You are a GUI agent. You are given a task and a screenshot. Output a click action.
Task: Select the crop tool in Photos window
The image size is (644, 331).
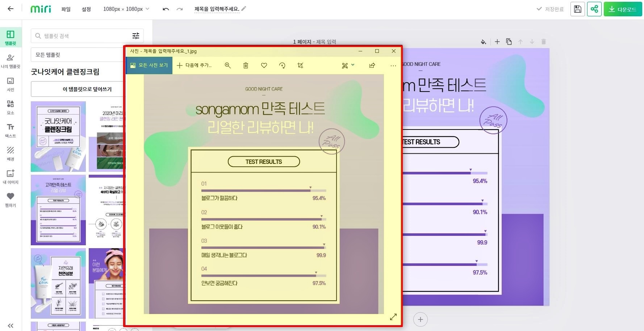tap(300, 65)
